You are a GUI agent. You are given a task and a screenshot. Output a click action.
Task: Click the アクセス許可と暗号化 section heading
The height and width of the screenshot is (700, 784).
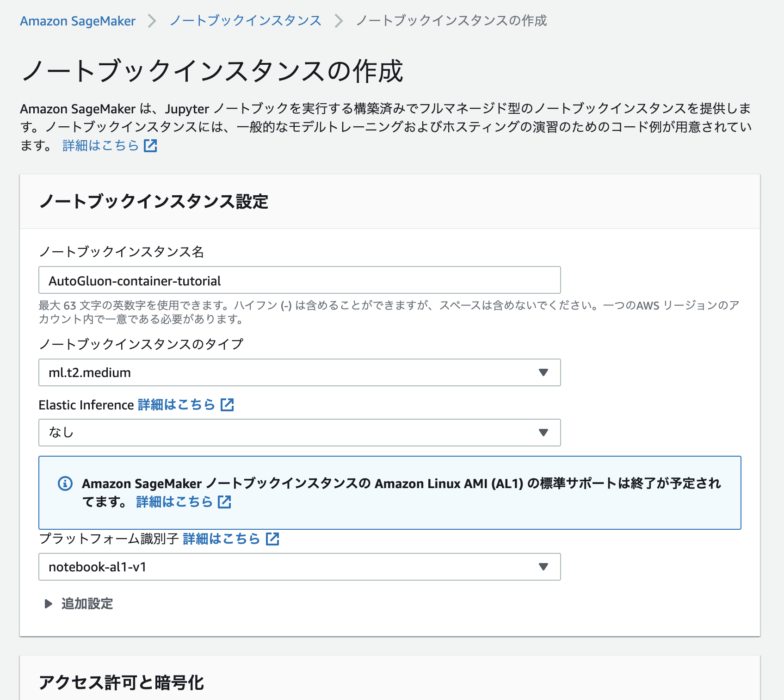pos(122,683)
